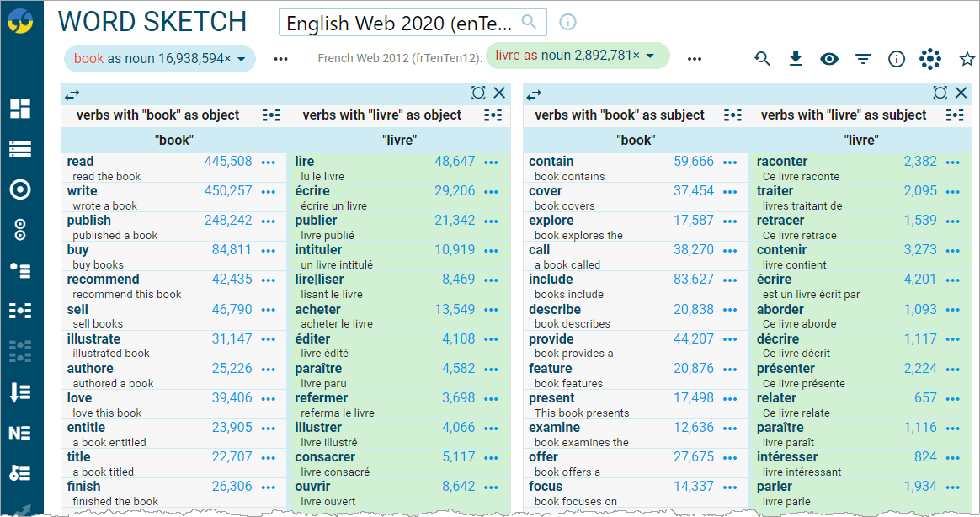Open the N-grams tool in sidebar
Viewport: 980px width, 517px height.
coord(20,433)
